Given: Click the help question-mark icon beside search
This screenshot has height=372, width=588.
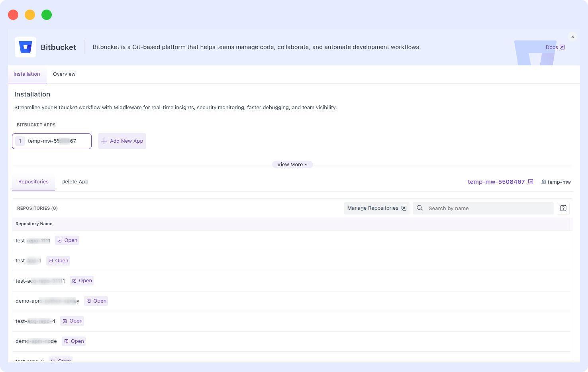Looking at the screenshot, I should click(563, 208).
